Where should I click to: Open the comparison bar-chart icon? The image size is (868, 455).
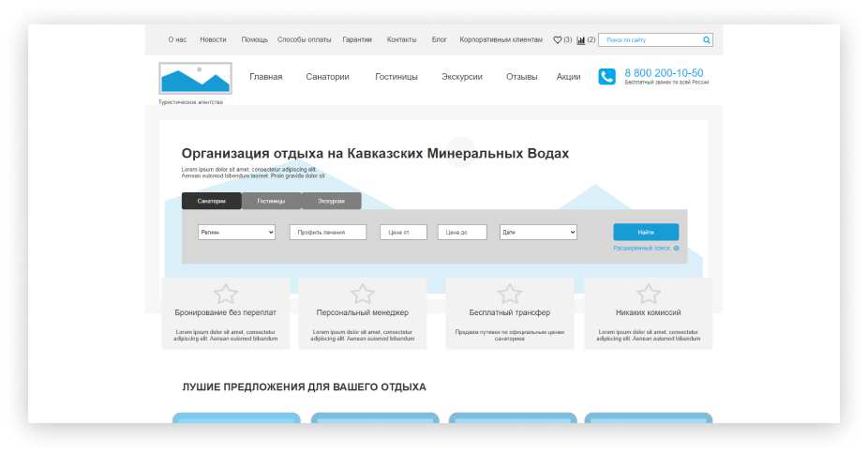[x=581, y=40]
